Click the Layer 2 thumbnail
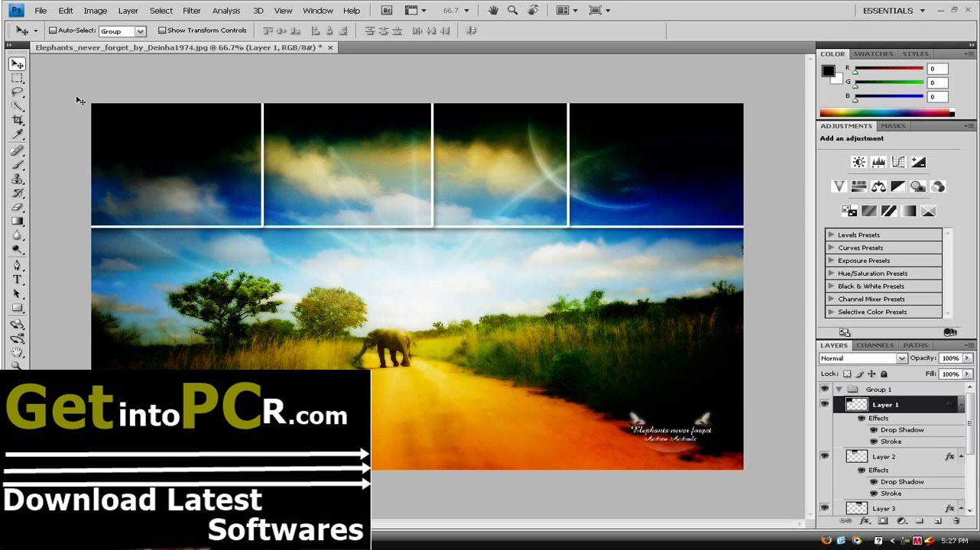This screenshot has height=550, width=980. click(x=857, y=456)
